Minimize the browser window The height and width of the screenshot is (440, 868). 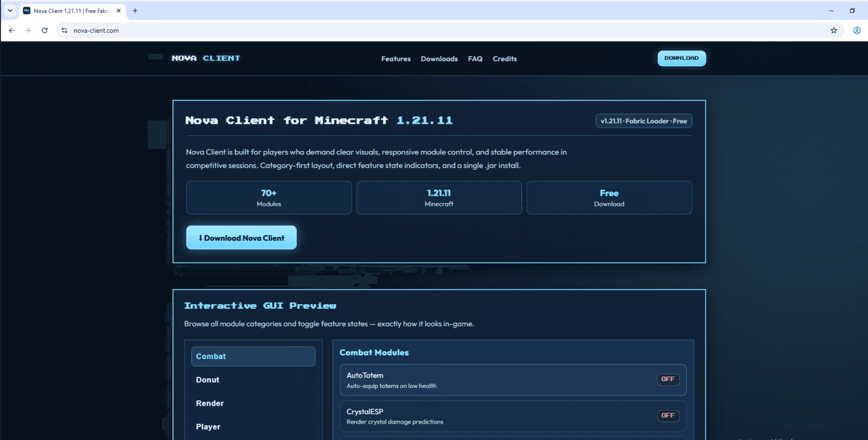pos(831,11)
